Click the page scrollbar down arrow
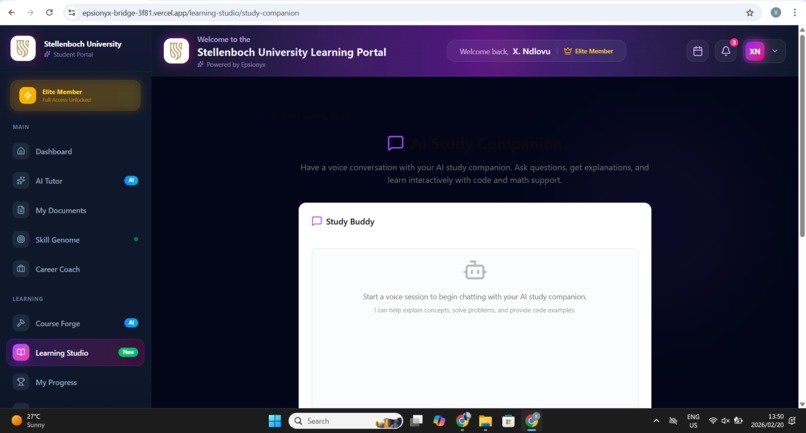 pos(802,404)
